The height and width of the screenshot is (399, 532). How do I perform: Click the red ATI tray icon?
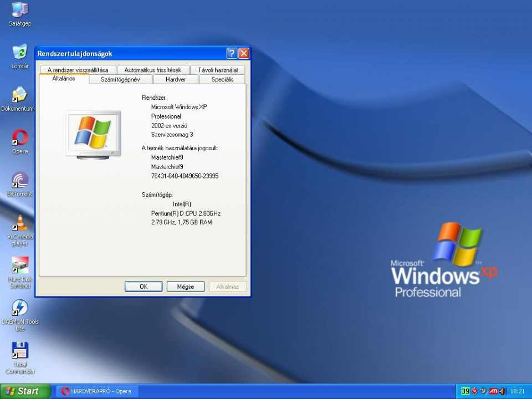pyautogui.click(x=493, y=391)
